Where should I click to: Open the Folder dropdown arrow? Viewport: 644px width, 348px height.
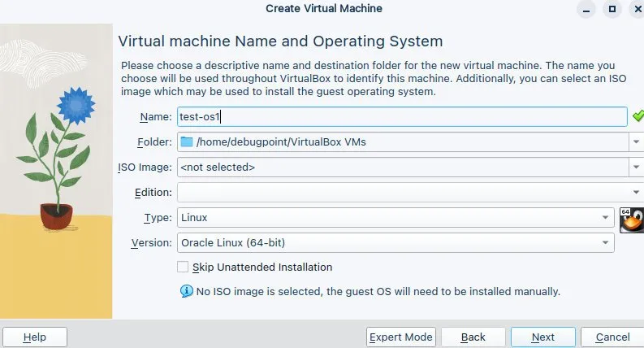636,142
